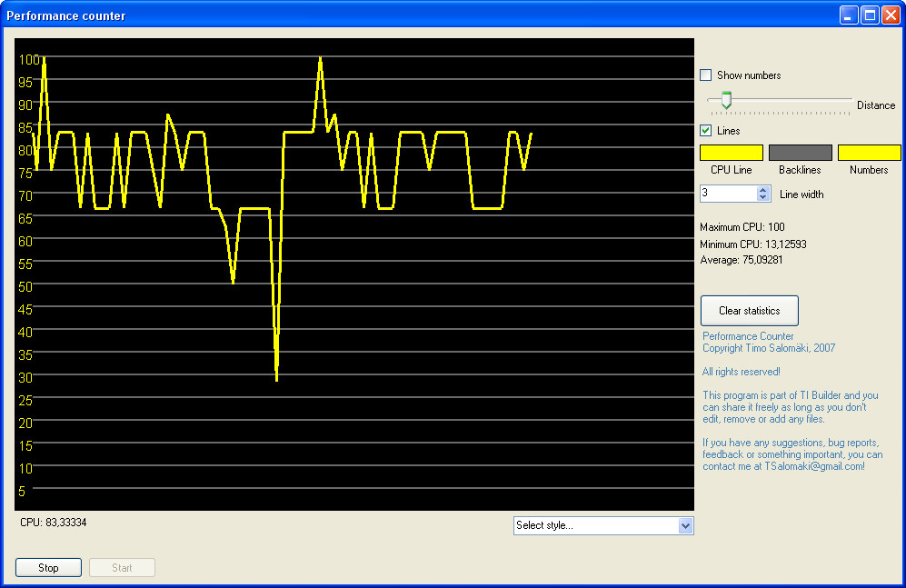Viewport: 906px width, 588px height.
Task: Click the Copyright Timo Salomäki, 2007 text
Action: (769, 348)
